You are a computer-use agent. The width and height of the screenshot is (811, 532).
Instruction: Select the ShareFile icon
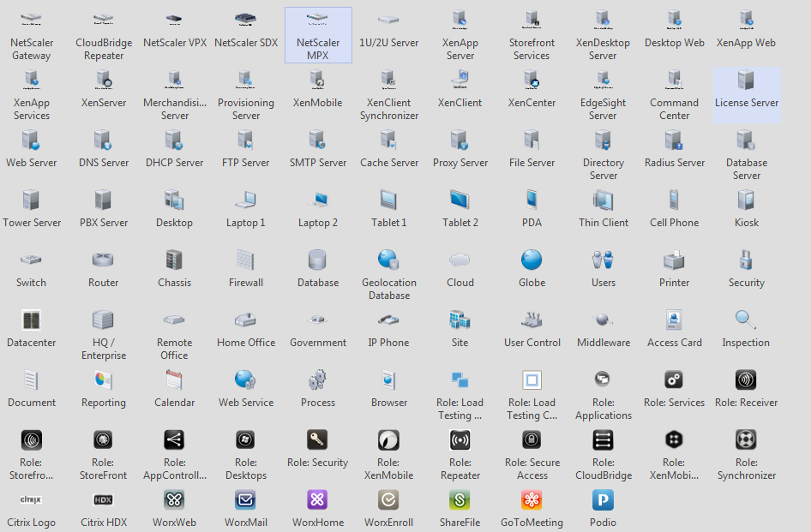tap(460, 499)
